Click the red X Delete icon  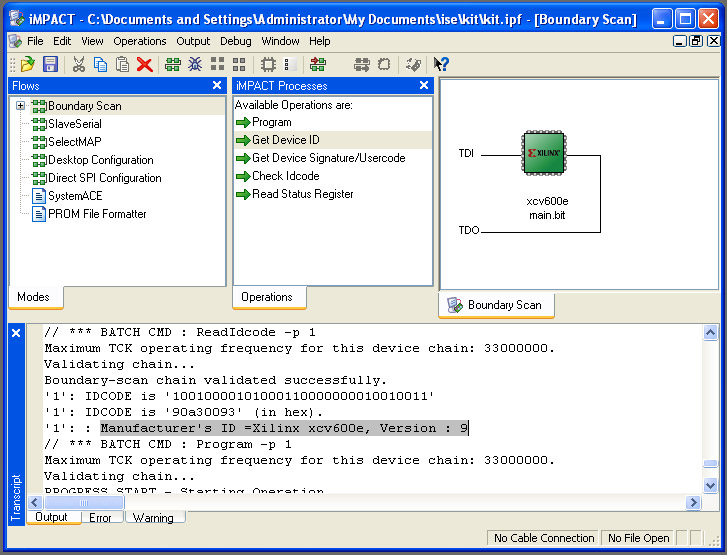coord(145,64)
